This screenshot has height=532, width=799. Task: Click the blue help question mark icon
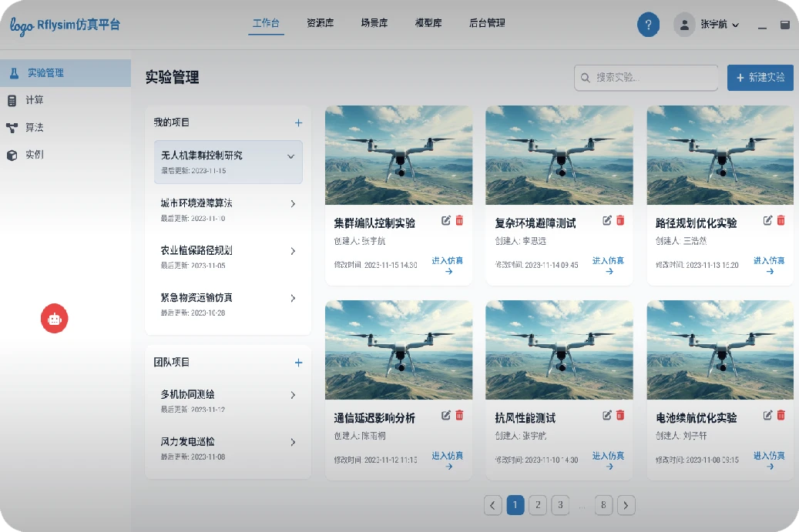tap(648, 25)
